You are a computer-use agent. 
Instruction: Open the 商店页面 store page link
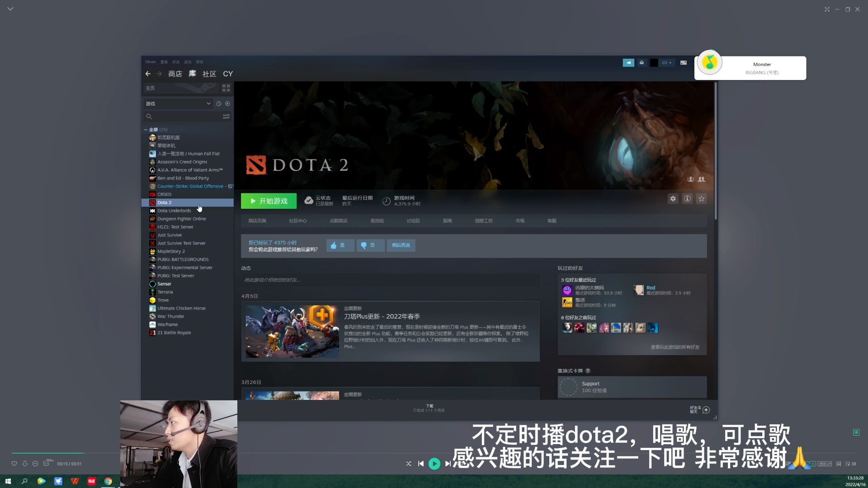coord(257,221)
